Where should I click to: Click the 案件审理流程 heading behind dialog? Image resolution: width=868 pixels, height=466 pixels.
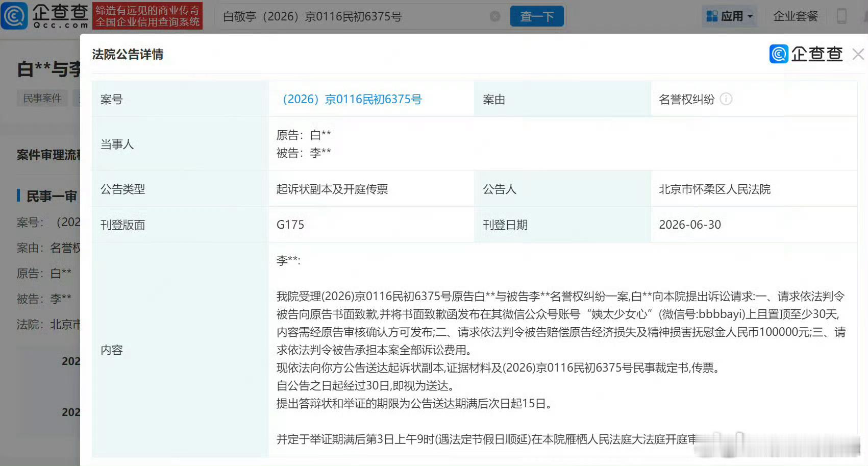point(48,155)
